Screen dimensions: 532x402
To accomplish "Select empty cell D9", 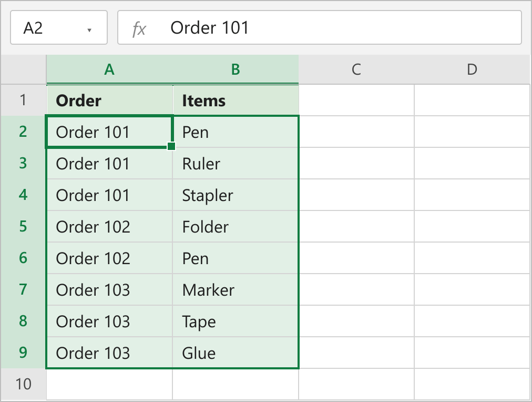I will 472,353.
